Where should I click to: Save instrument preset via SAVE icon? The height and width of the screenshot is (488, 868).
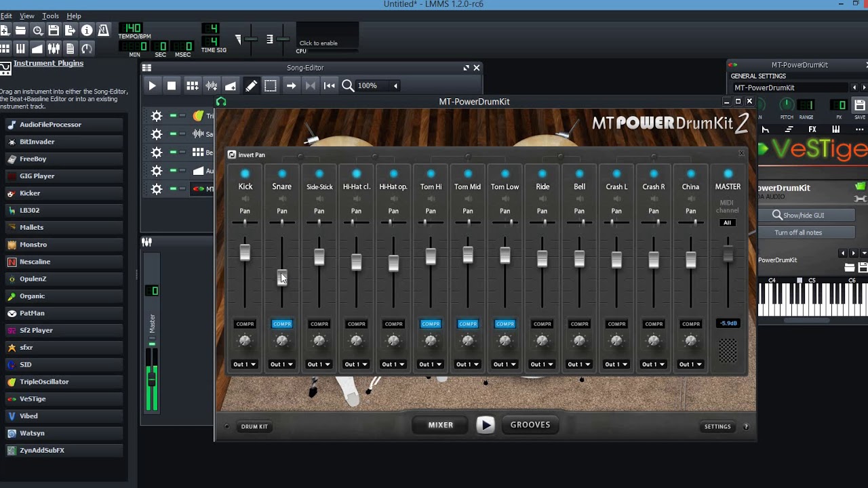[860, 105]
